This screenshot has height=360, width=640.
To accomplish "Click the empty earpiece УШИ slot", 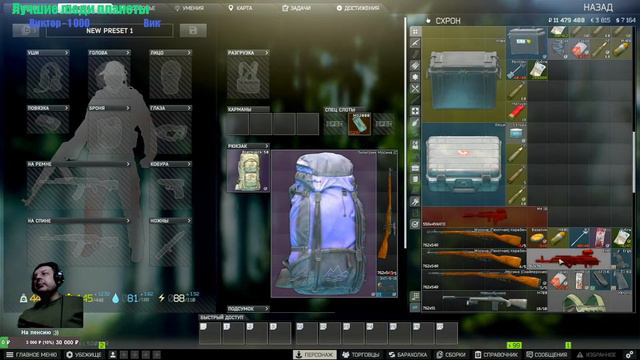I will coord(48,78).
